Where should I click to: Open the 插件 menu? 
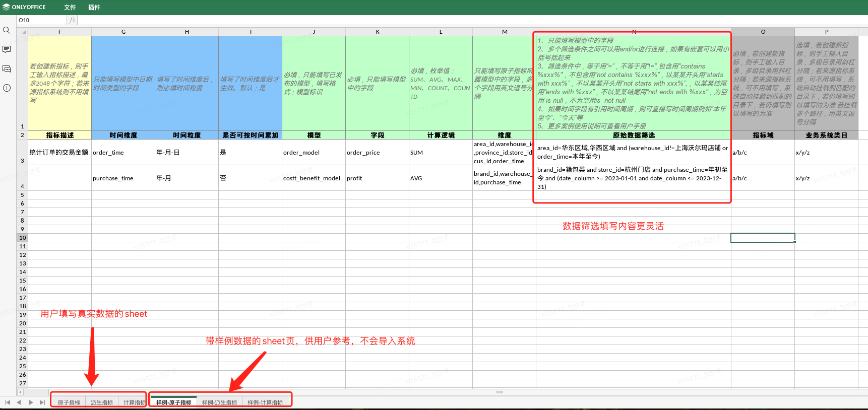pos(94,7)
